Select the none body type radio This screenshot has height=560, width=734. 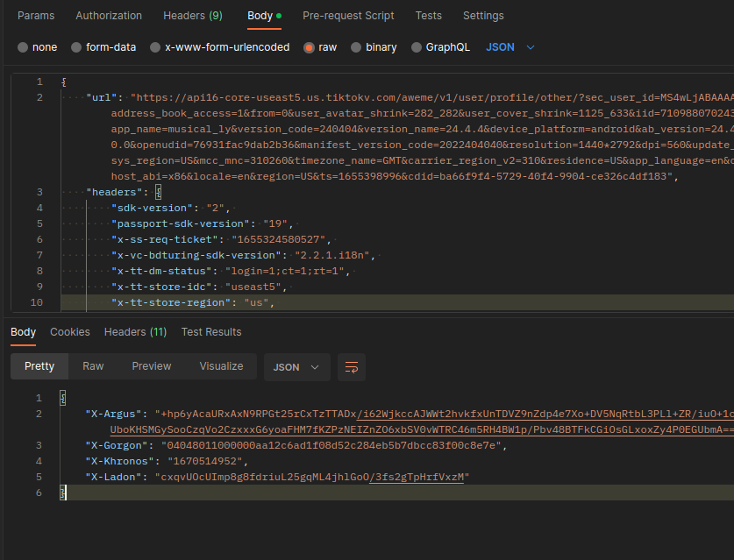pos(23,47)
